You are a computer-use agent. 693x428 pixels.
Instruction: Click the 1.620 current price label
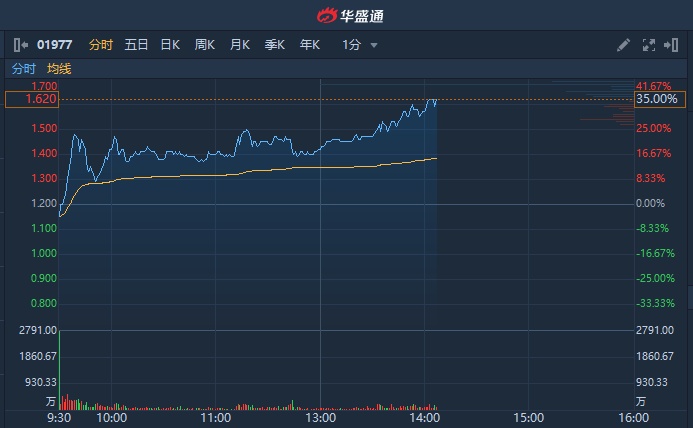pyautogui.click(x=32, y=100)
